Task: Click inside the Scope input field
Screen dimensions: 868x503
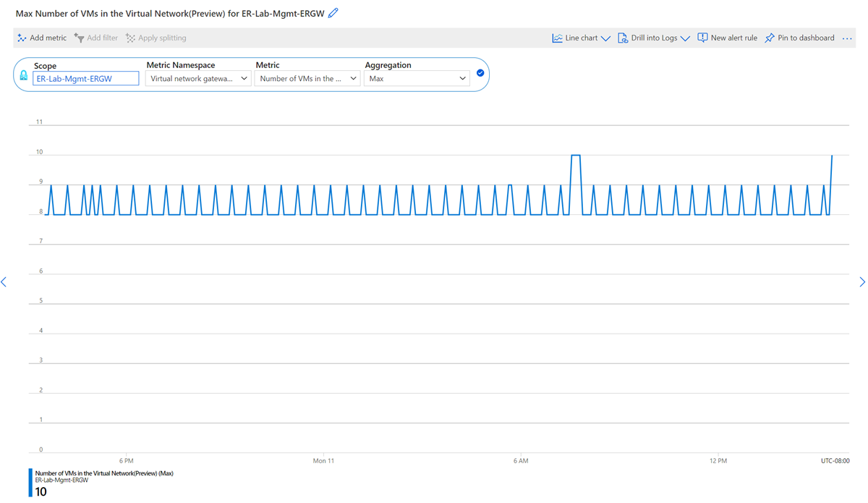Action: 87,78
